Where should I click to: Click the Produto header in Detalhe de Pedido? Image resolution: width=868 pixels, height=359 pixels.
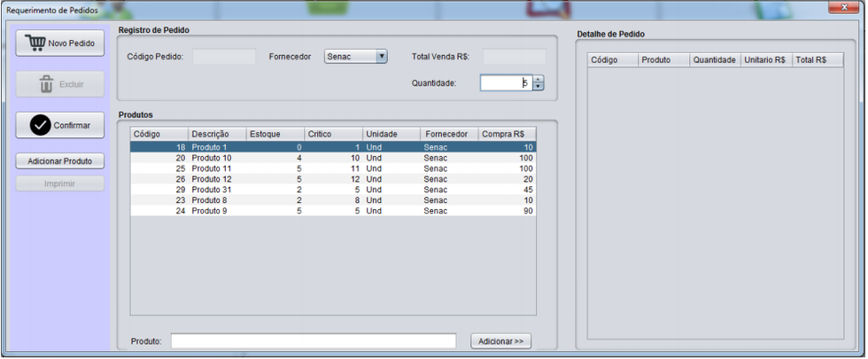coord(663,60)
